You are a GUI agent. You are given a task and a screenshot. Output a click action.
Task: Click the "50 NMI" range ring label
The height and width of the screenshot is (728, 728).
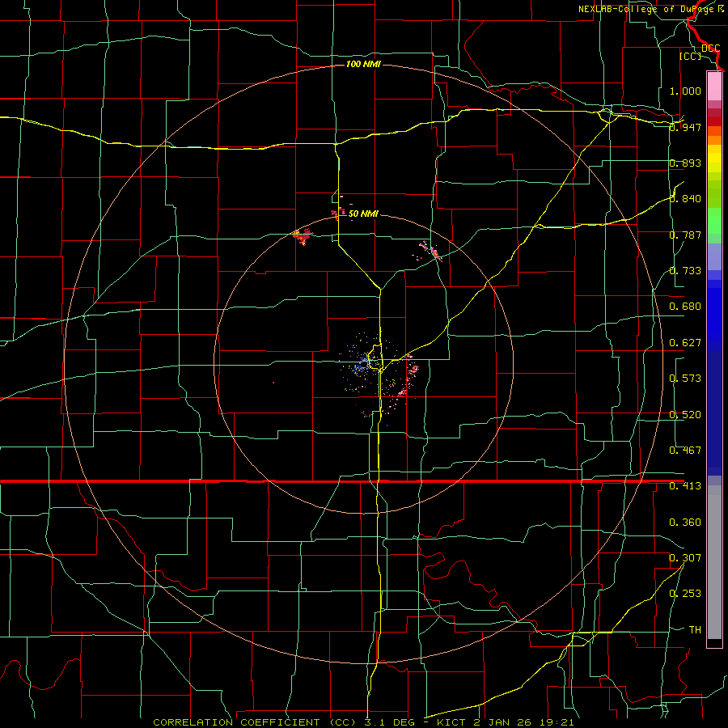coord(363,214)
